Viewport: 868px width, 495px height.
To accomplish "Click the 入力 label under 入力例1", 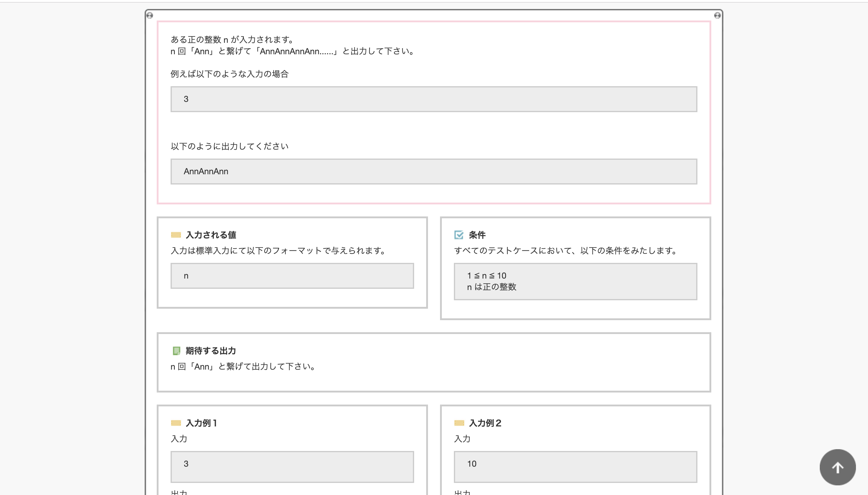I will [179, 439].
